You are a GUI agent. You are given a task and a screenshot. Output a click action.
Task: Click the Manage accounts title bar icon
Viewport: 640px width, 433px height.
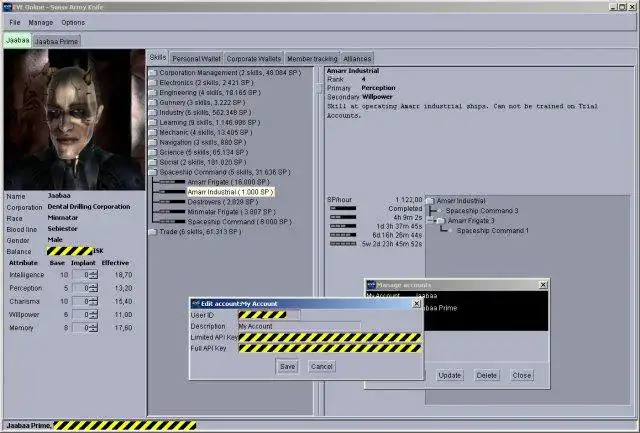[x=371, y=285]
